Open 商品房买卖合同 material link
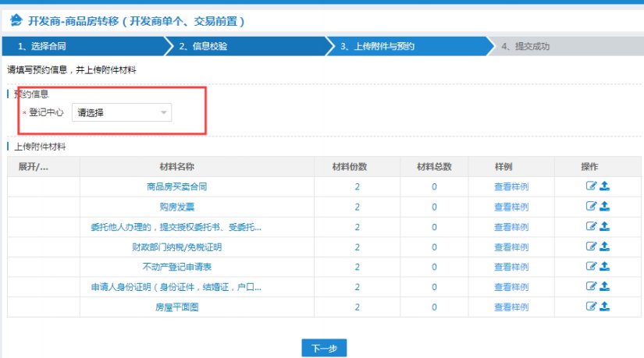Image resolution: width=644 pixels, height=358 pixels. 177,187
